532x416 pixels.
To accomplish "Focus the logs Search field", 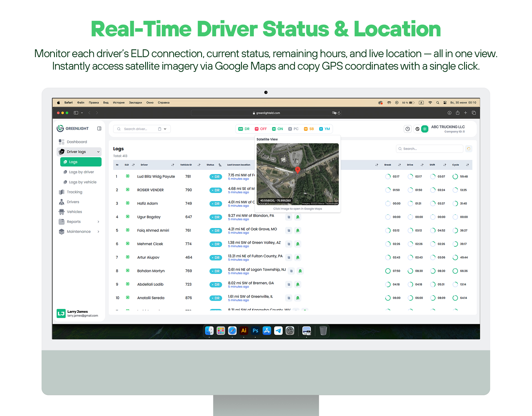I will coord(429,149).
